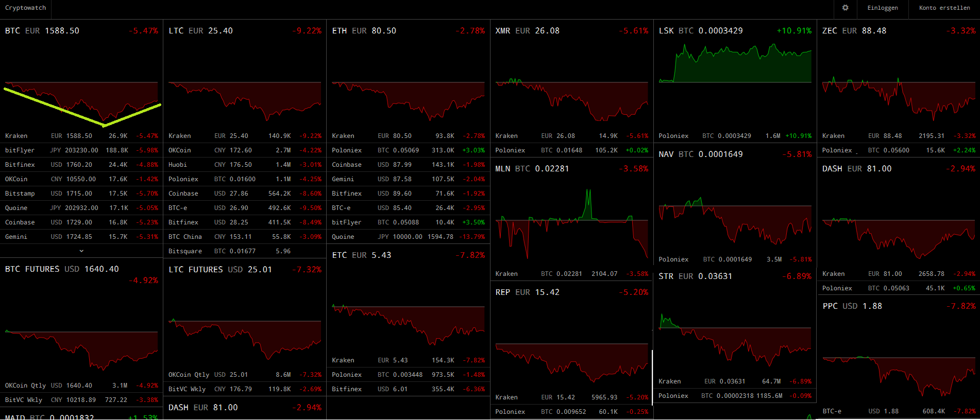The width and height of the screenshot is (980, 420).
Task: Open the bitFlyer JPY 203230.00 row
Action: (x=81, y=150)
